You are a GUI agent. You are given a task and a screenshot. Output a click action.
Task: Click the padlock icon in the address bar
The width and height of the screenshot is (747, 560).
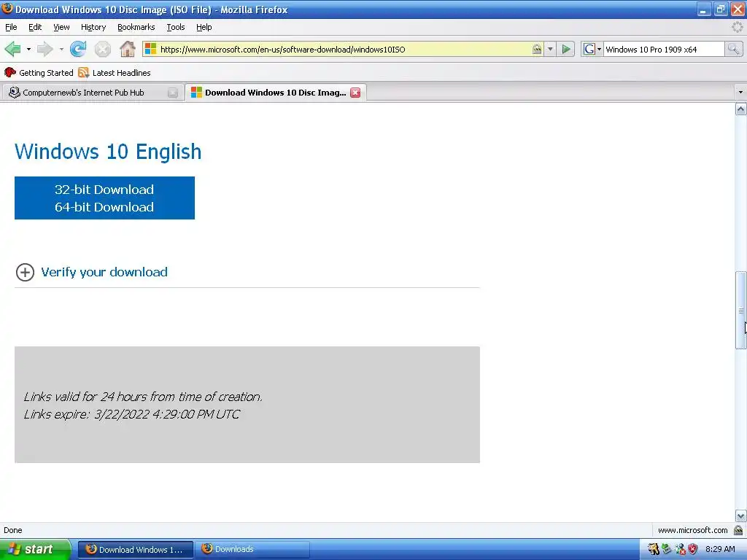pos(537,49)
